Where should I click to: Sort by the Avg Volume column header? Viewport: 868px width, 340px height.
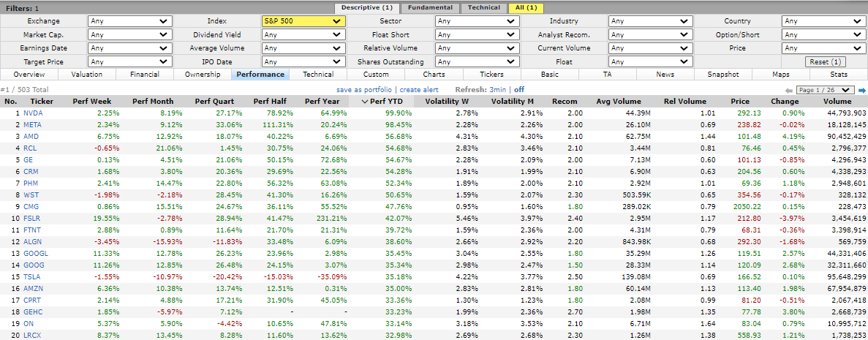click(x=619, y=102)
